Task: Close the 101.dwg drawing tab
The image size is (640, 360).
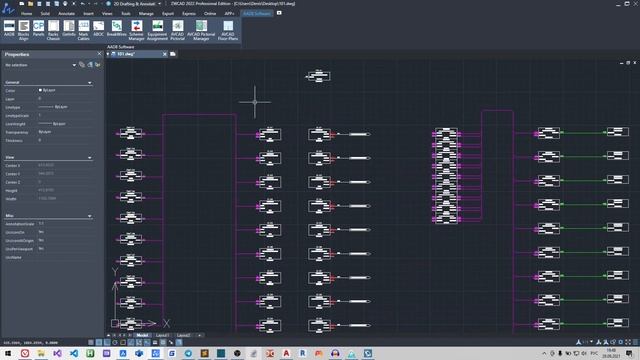Action: pos(165,54)
